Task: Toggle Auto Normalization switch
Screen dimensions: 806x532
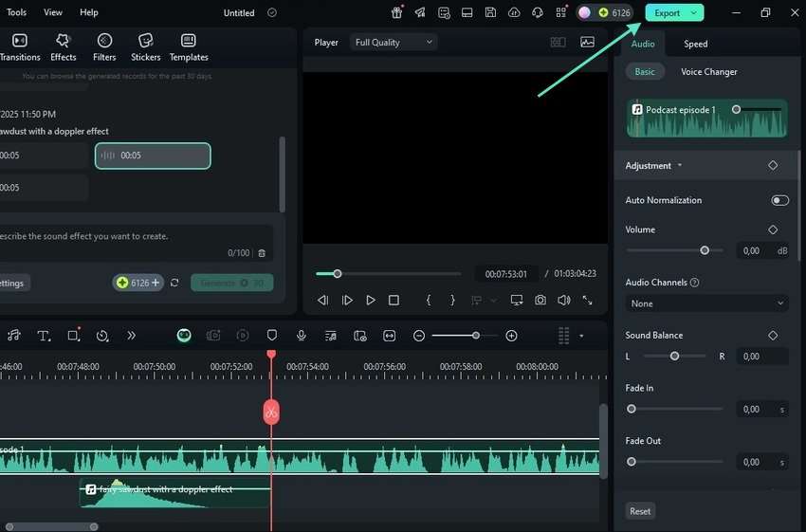Action: 779,200
